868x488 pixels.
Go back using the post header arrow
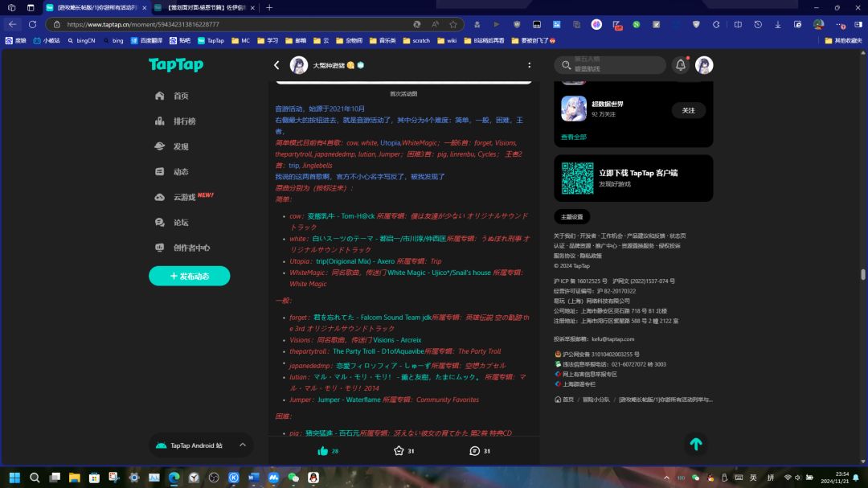tap(276, 65)
